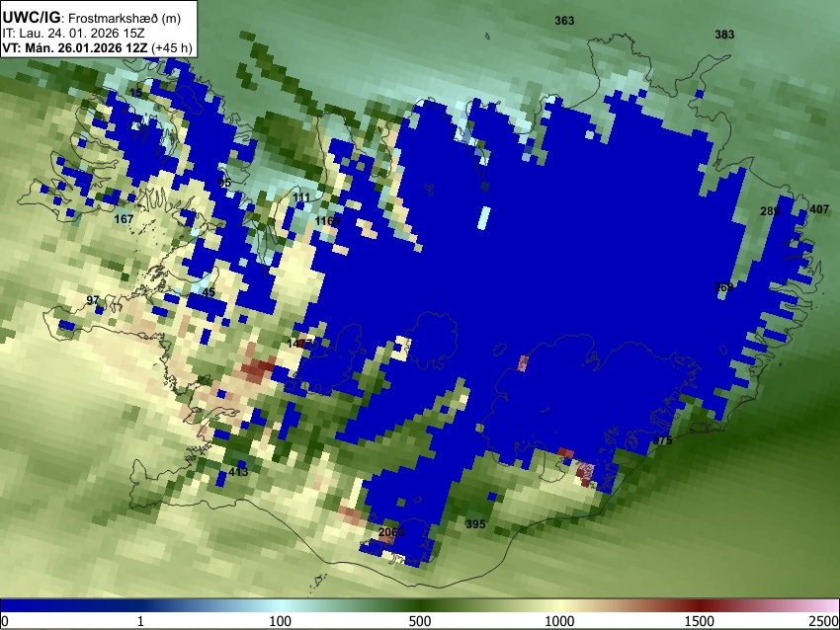Click the 1477 value on the map
The width and height of the screenshot is (840, 630).
pyautogui.click(x=300, y=344)
